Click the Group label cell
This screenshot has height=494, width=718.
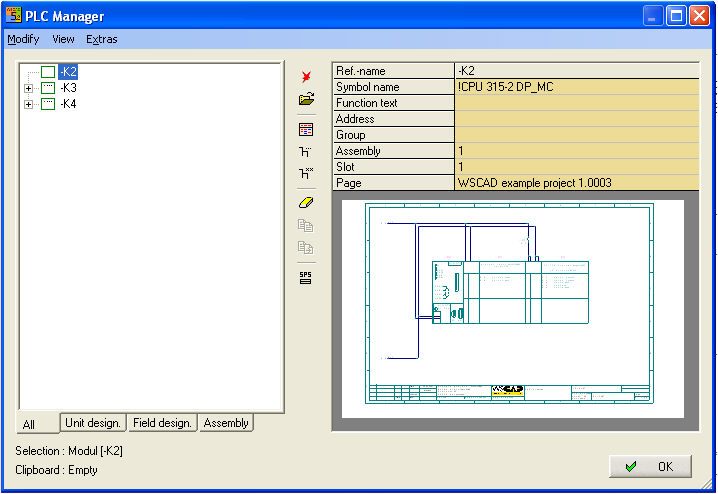(393, 135)
